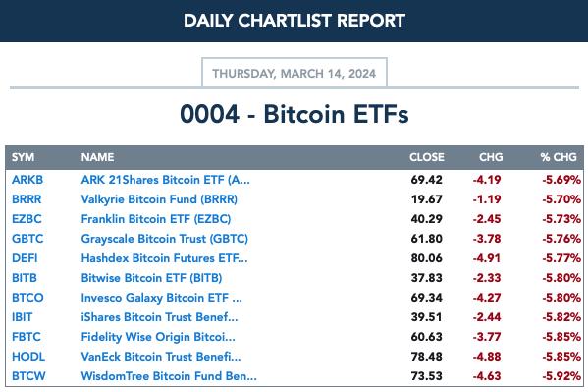
Task: Select the GBTC ticker link
Action: [x=27, y=239]
